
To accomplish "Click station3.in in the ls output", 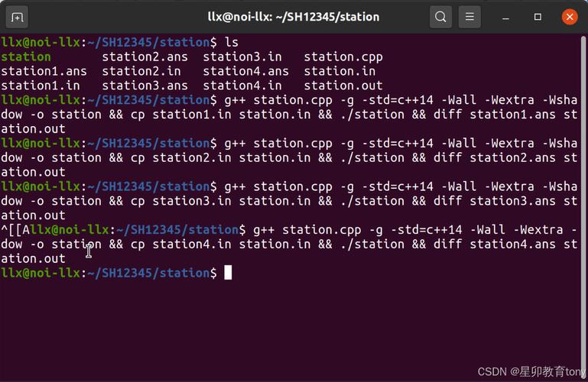I will coord(242,57).
